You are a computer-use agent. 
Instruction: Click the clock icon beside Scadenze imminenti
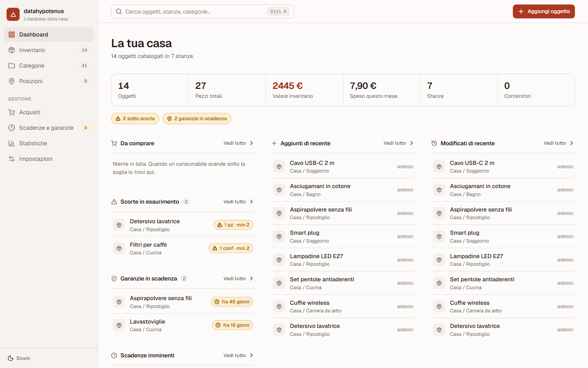point(114,355)
